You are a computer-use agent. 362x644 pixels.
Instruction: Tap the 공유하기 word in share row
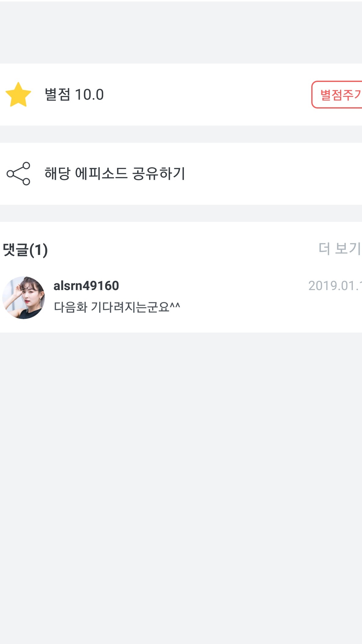click(x=159, y=174)
